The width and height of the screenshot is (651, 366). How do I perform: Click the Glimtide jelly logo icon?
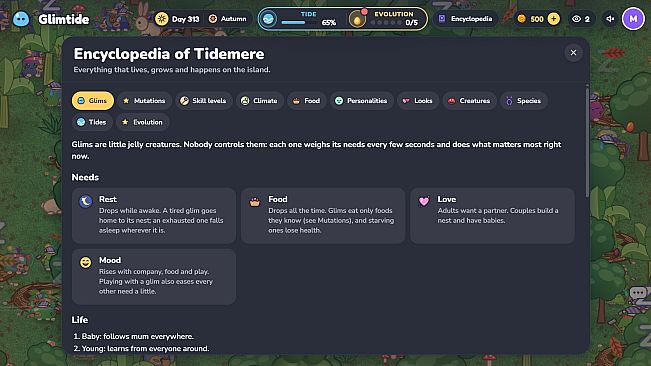pyautogui.click(x=21, y=19)
